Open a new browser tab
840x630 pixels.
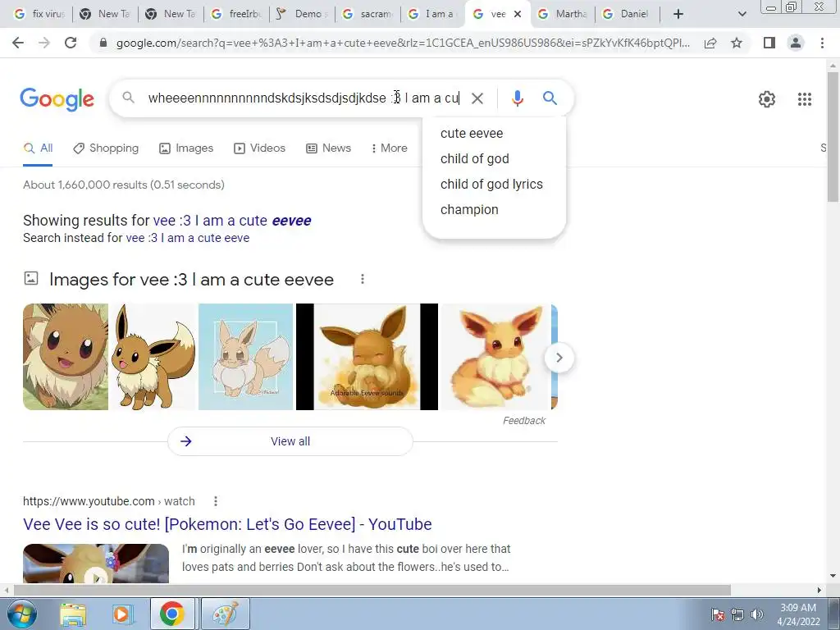point(678,14)
